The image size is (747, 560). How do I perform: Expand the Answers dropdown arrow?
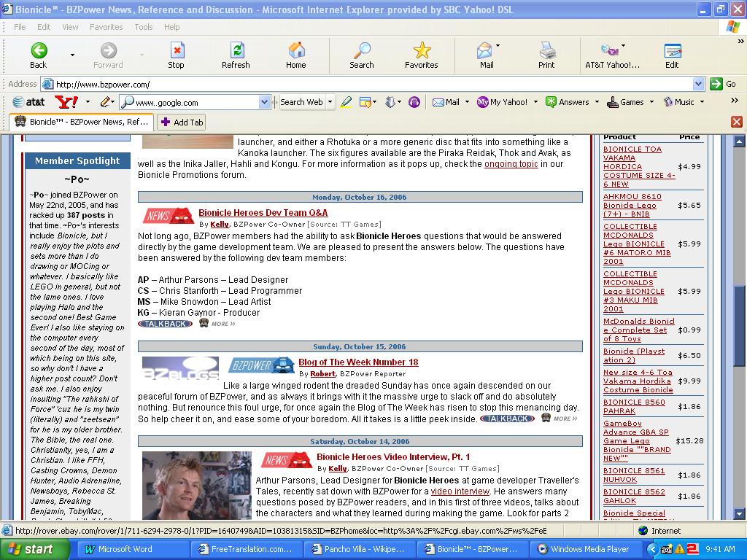click(597, 102)
